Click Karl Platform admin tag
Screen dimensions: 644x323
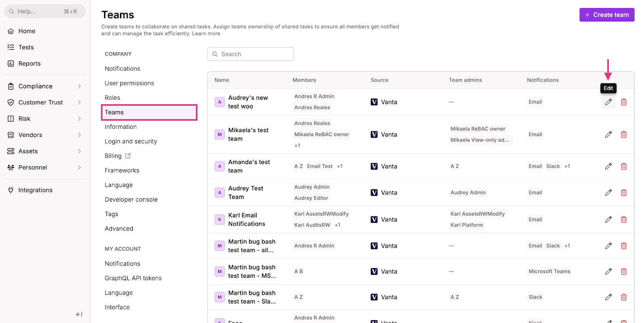point(466,225)
